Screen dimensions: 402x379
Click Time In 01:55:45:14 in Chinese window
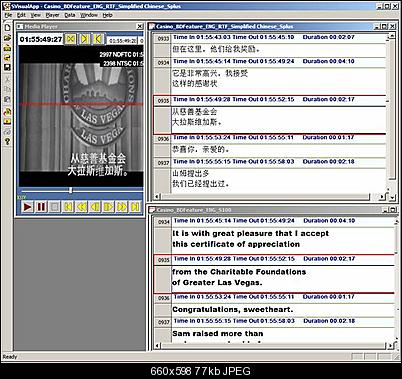pyautogui.click(x=202, y=61)
